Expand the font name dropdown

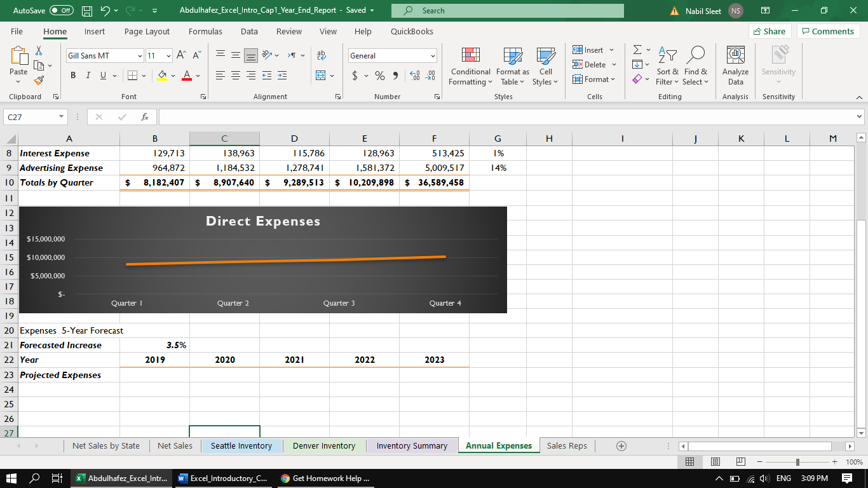[140, 56]
